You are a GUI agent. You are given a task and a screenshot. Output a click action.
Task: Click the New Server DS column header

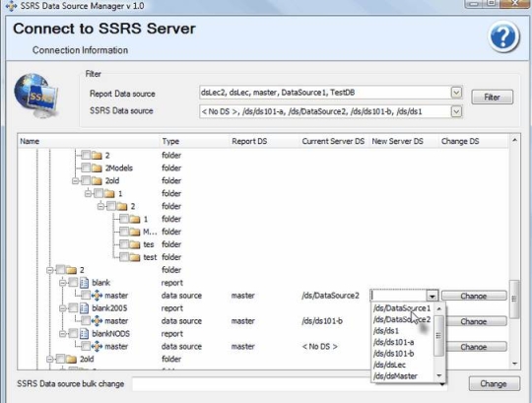pyautogui.click(x=404, y=141)
